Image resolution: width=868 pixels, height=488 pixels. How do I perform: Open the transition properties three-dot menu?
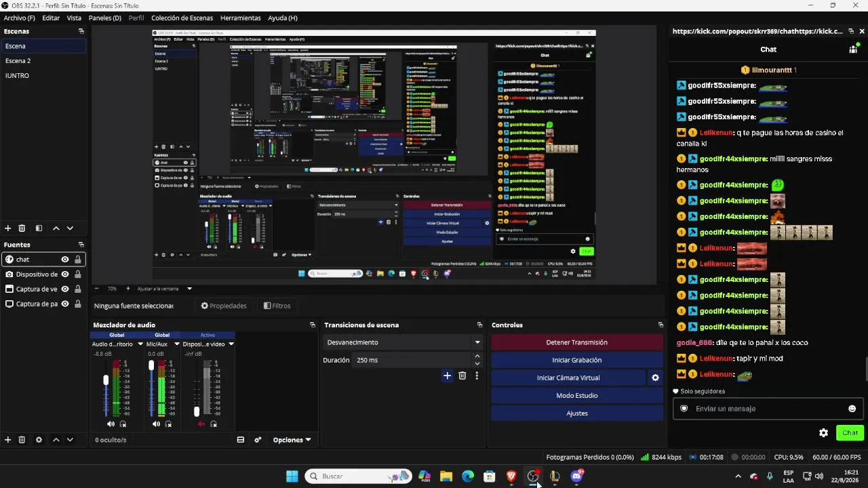coord(477,375)
